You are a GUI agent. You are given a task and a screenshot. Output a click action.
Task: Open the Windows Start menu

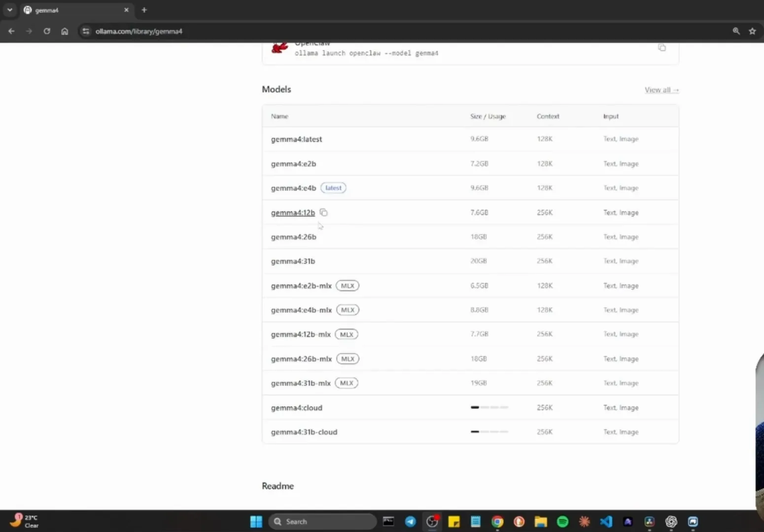(x=256, y=522)
